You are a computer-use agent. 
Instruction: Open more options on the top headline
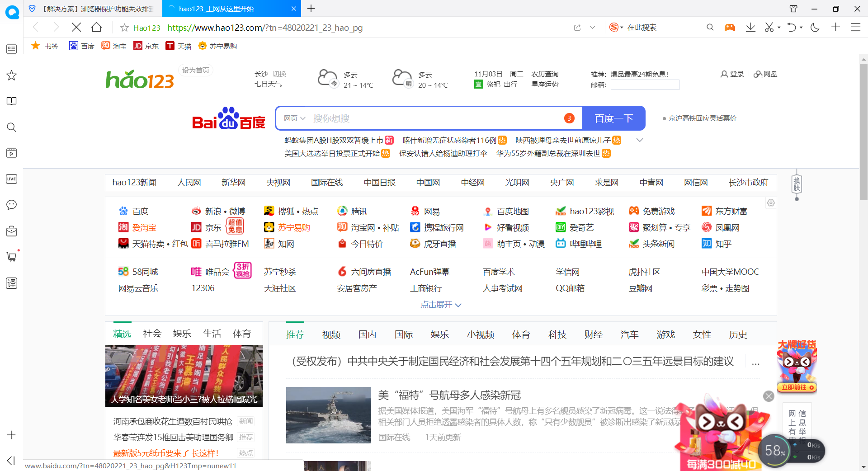pos(755,363)
